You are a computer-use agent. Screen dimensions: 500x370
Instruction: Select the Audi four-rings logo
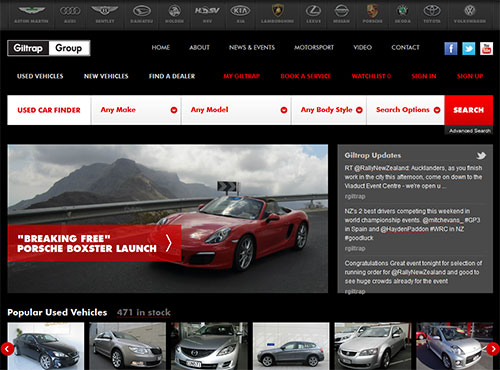(70, 14)
